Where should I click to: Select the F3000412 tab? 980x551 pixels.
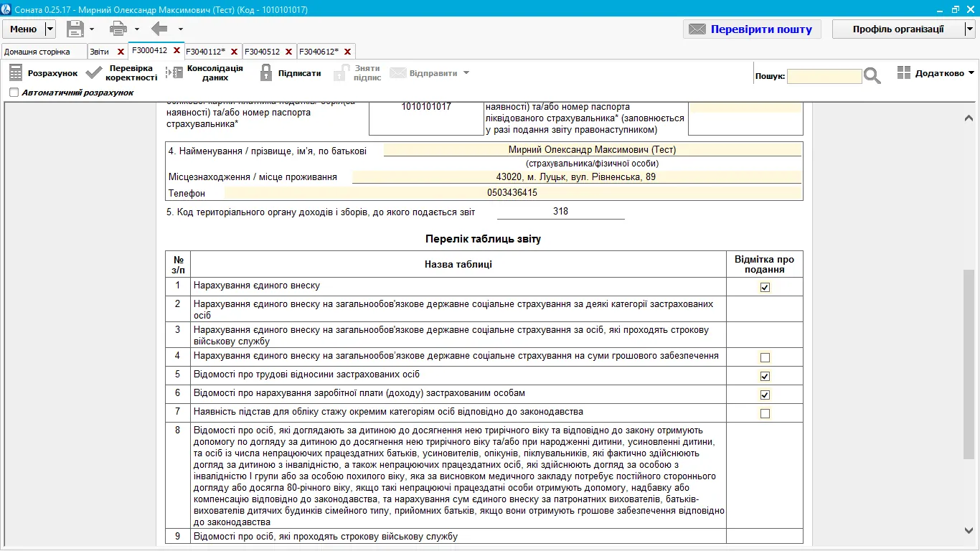click(149, 51)
